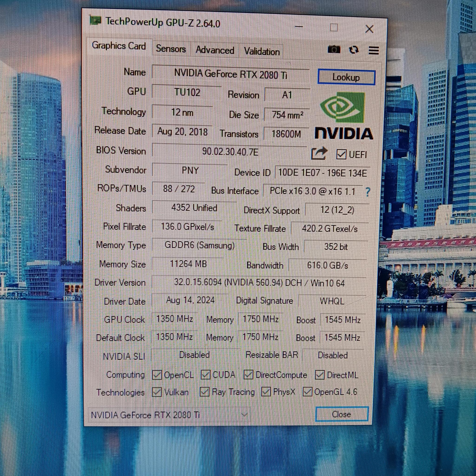Viewport: 476px width, 476px height.
Task: Click the refresh icon to re-read GPU data
Action: [x=354, y=50]
